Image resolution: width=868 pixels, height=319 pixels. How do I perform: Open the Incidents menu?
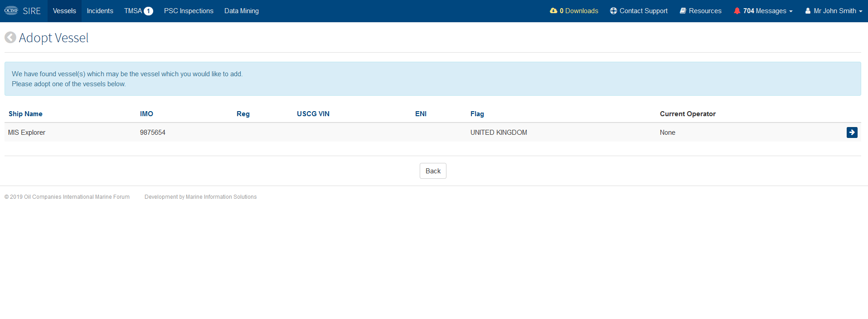tap(100, 11)
